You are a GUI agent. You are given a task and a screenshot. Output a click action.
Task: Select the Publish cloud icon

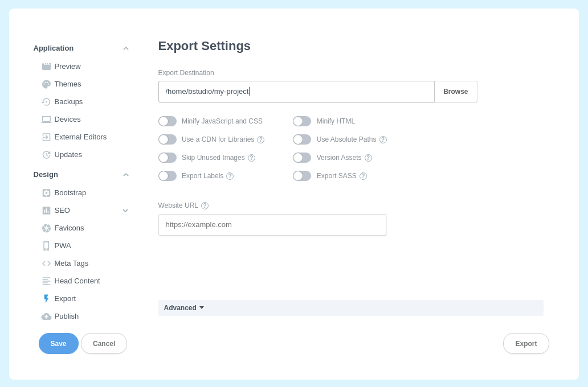[x=46, y=316]
